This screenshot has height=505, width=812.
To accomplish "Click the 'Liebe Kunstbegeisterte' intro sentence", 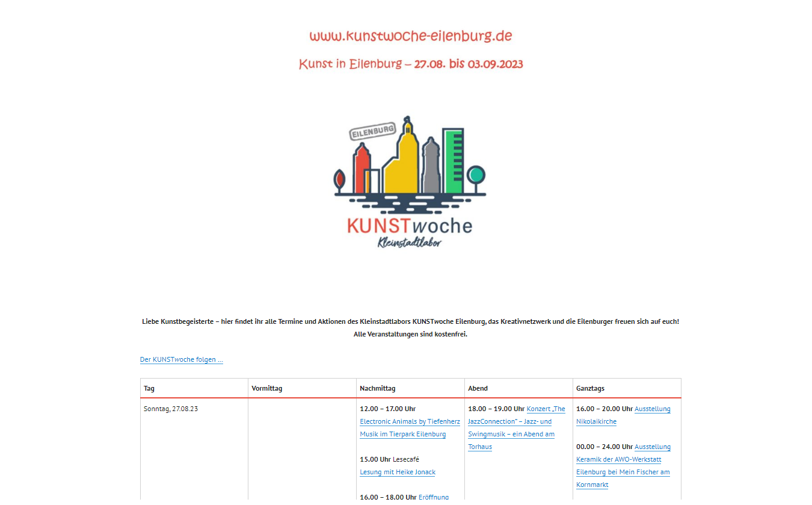I will pos(410,322).
